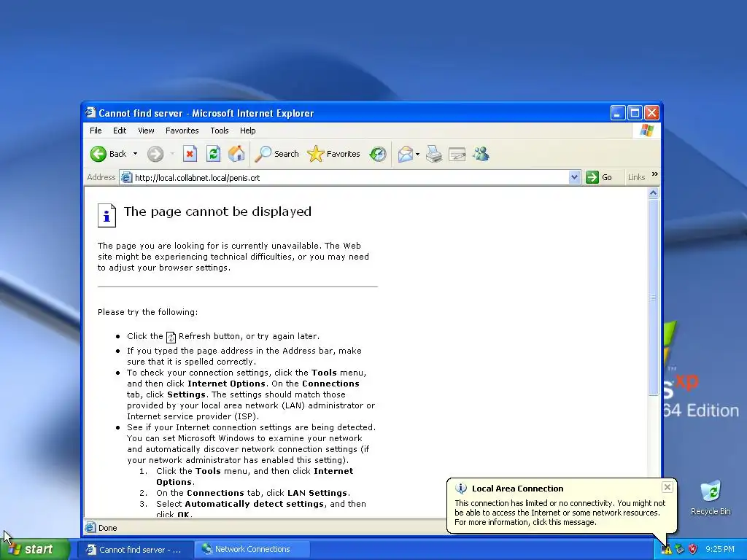Expand the Links toolbar chevron
This screenshot has height=560, width=747.
point(655,174)
